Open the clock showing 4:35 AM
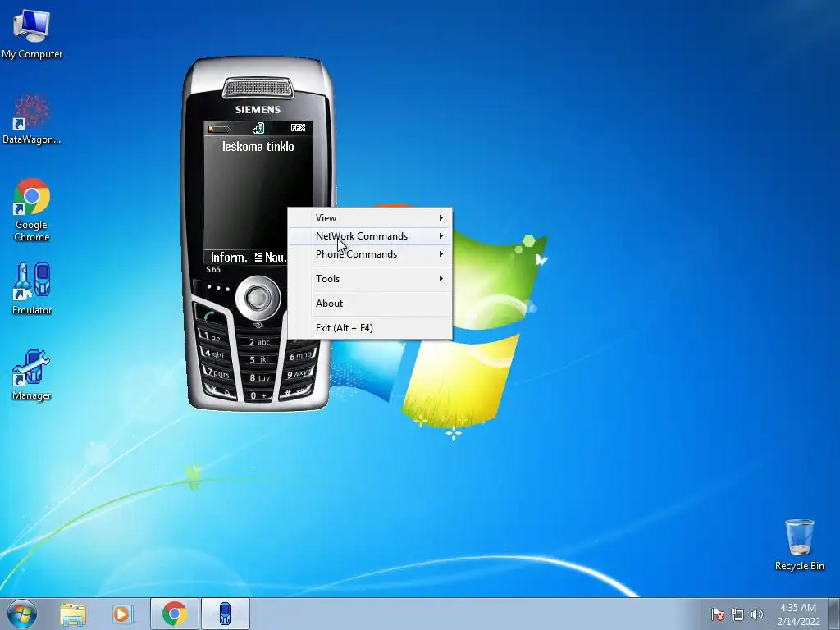840x630 pixels. coord(798,614)
